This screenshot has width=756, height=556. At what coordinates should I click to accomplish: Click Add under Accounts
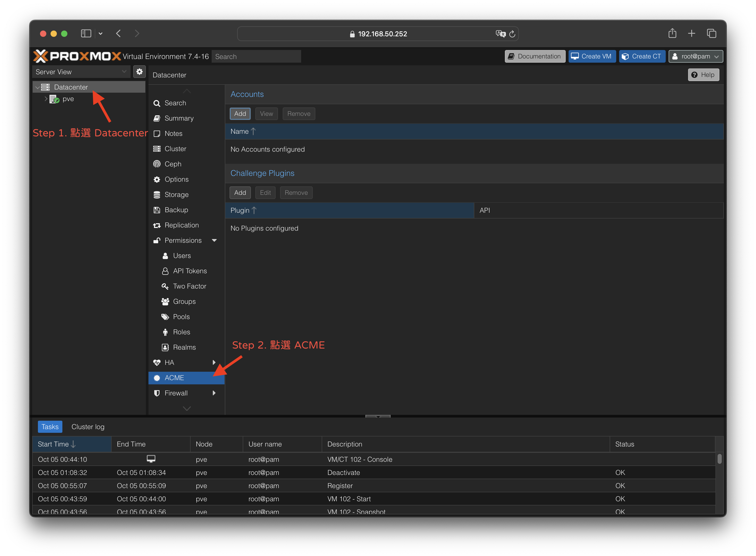pos(240,114)
